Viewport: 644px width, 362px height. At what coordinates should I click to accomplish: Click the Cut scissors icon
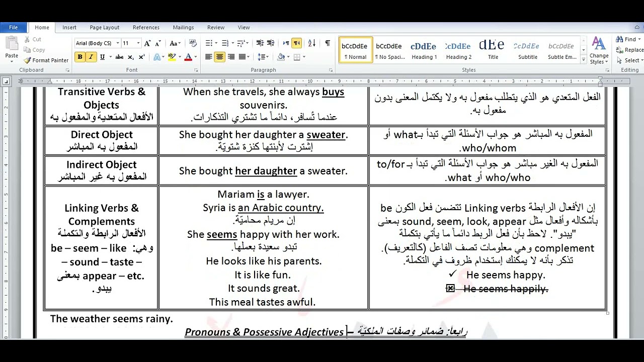27,39
